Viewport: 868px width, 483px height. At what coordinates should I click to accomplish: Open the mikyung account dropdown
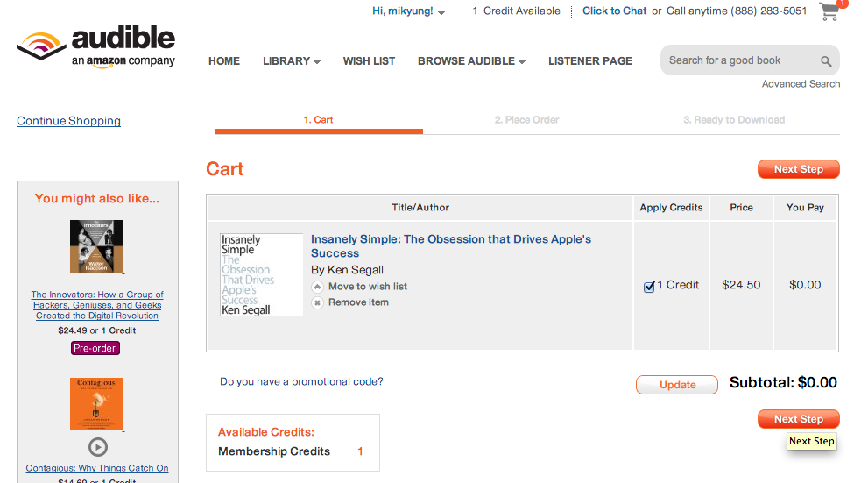[x=408, y=11]
